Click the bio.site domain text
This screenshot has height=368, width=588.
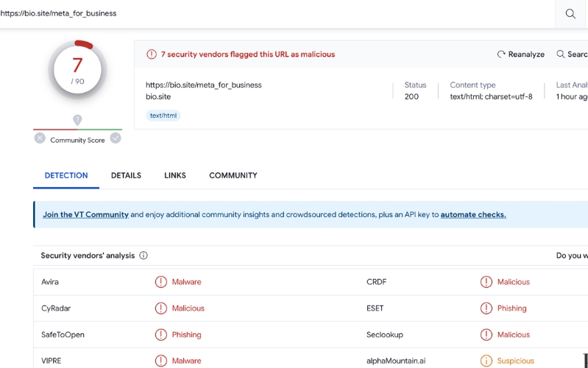tap(158, 96)
